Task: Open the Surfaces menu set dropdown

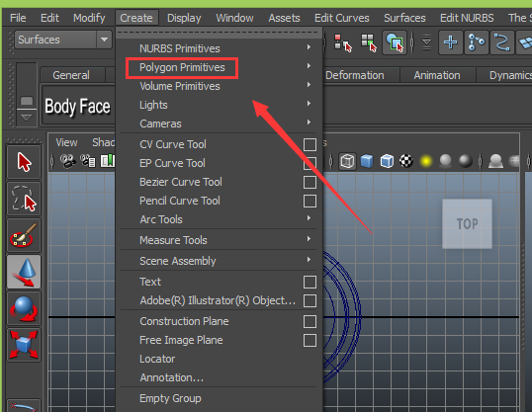Action: 63,40
